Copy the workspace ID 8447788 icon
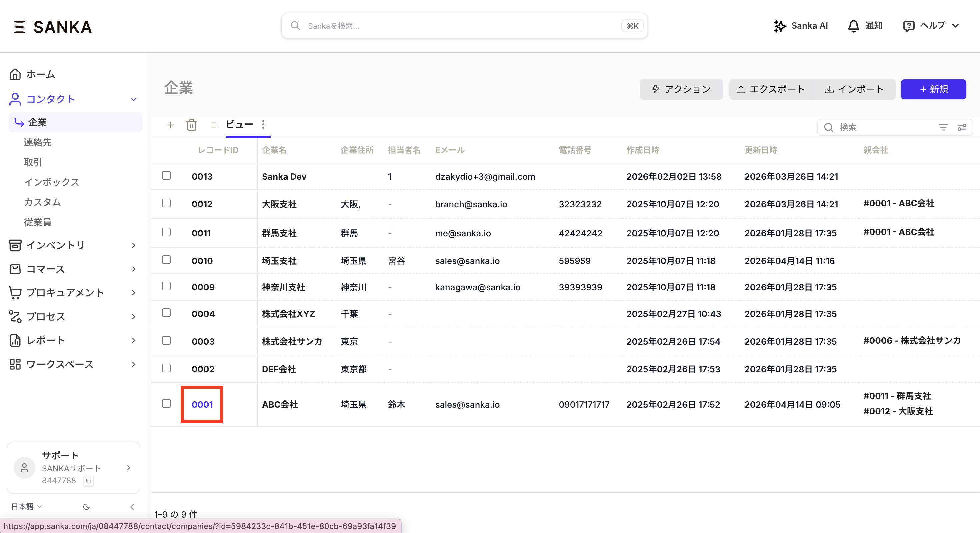The image size is (980, 533). (89, 481)
